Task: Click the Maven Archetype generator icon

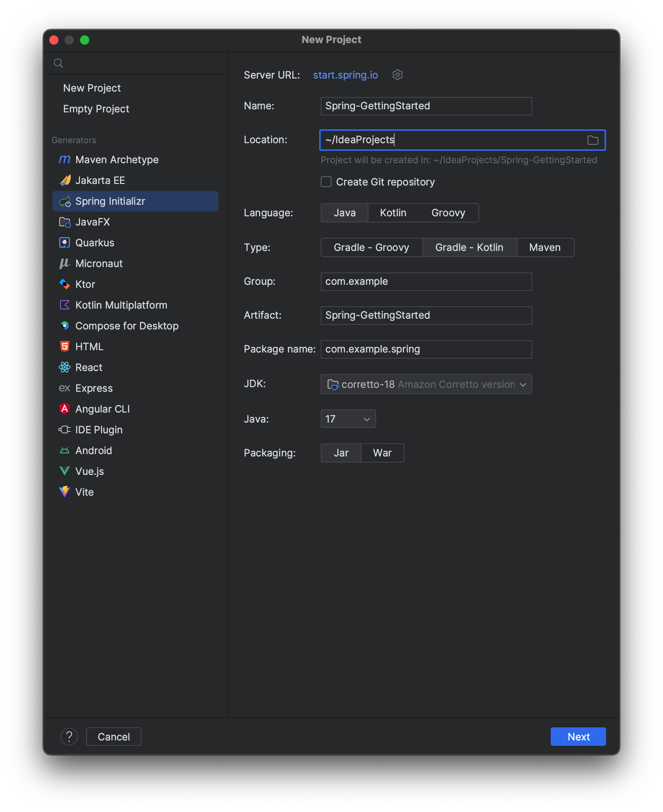Action: pyautogui.click(x=65, y=159)
